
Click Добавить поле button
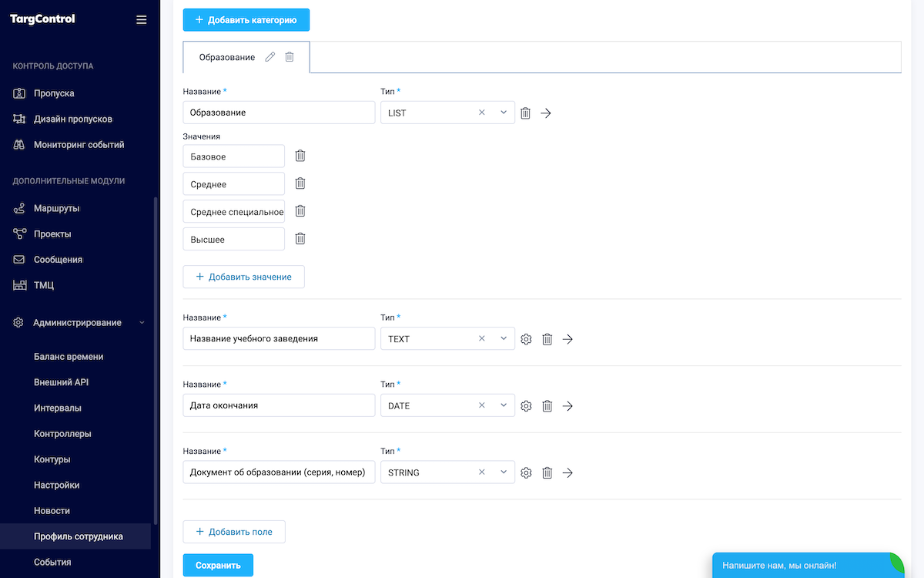point(234,532)
